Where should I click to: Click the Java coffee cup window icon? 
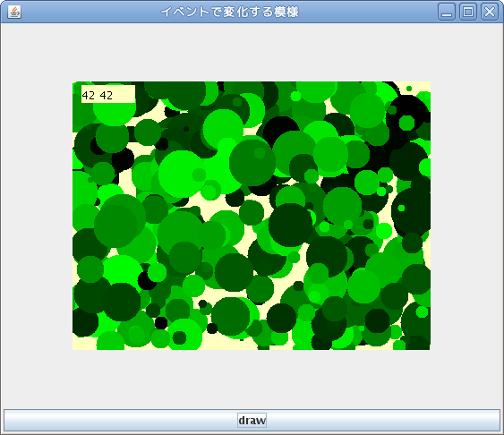[14, 12]
